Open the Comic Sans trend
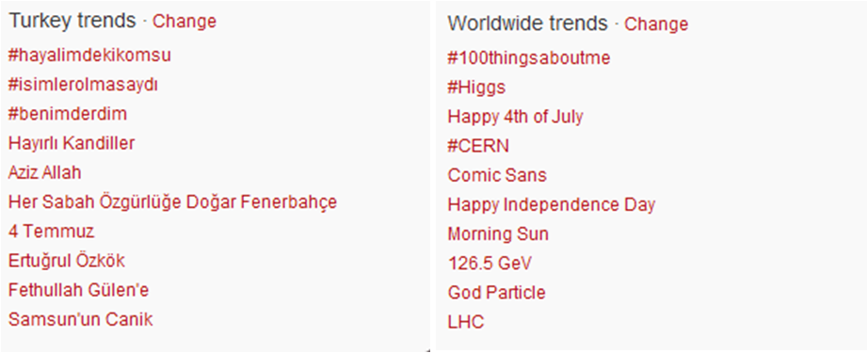Image resolution: width=868 pixels, height=353 pixels. 497,175
